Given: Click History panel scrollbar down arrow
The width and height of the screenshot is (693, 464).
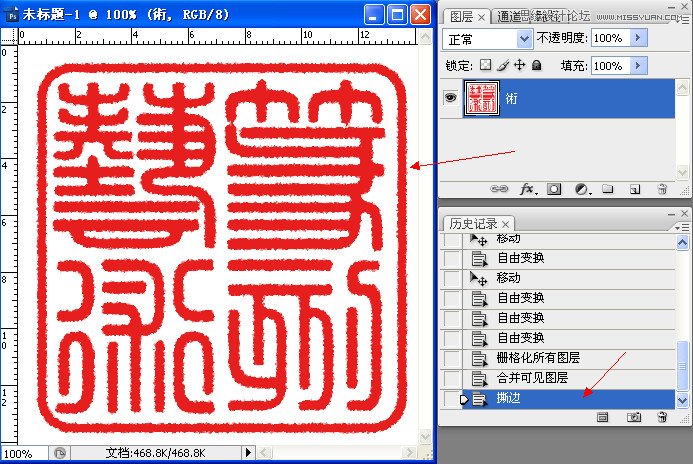Looking at the screenshot, I should click(682, 401).
